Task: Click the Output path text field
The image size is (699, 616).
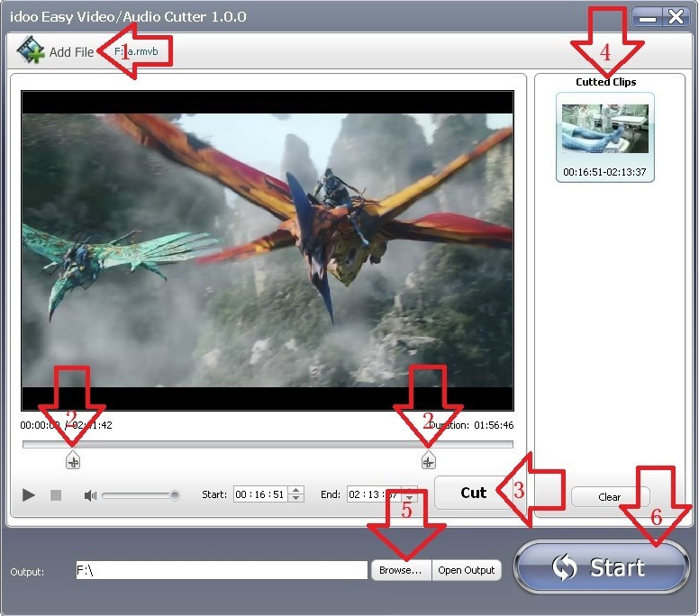Action: 220,570
